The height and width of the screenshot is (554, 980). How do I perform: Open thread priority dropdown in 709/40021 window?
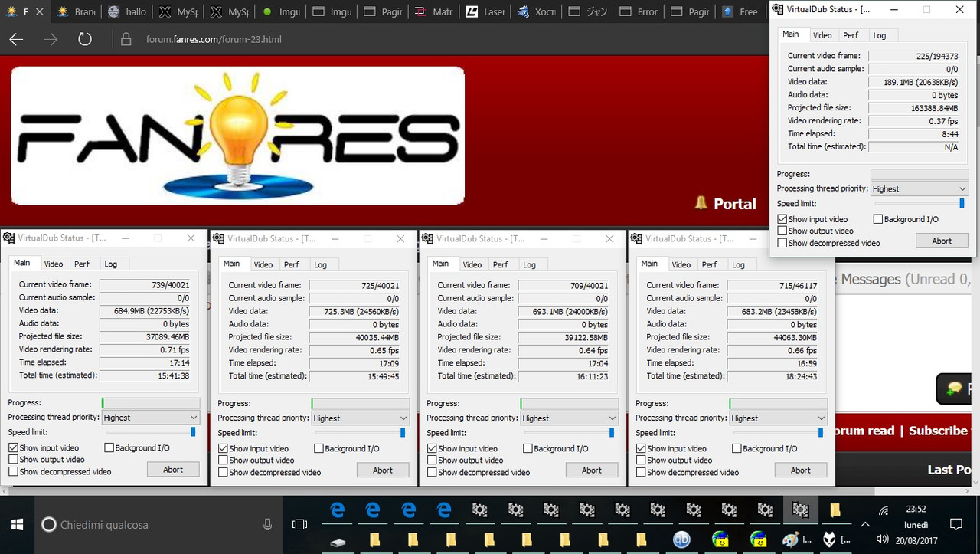click(569, 418)
